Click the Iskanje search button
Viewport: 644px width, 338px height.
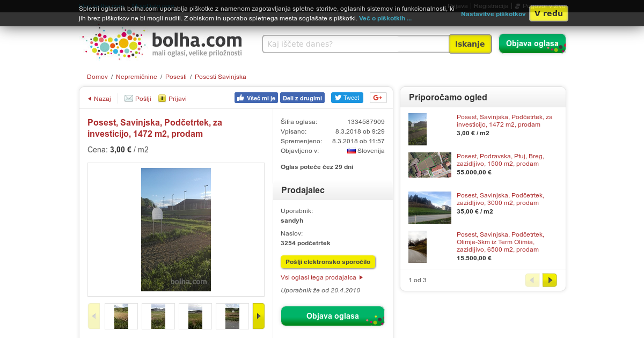point(470,44)
